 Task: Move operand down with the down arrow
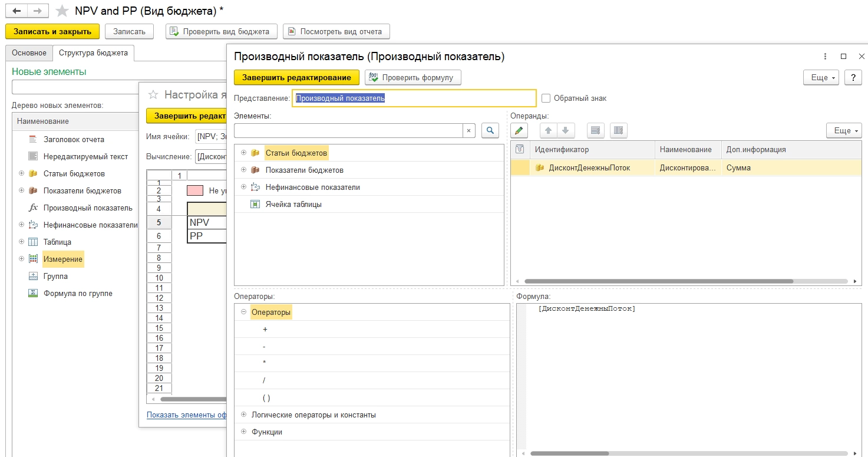565,130
